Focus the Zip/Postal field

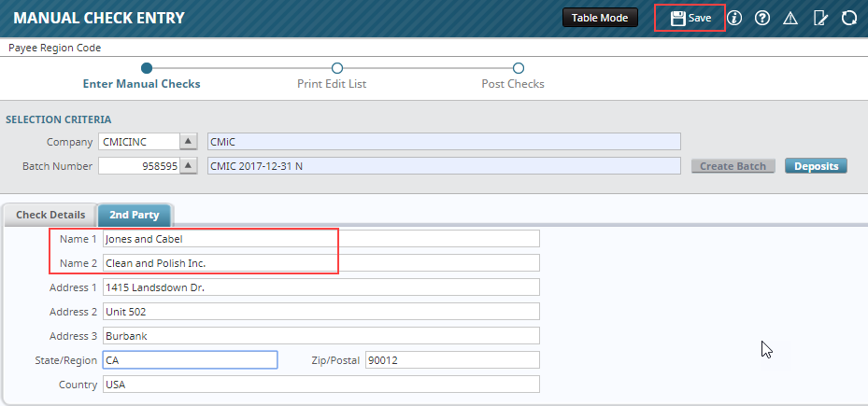[451, 360]
